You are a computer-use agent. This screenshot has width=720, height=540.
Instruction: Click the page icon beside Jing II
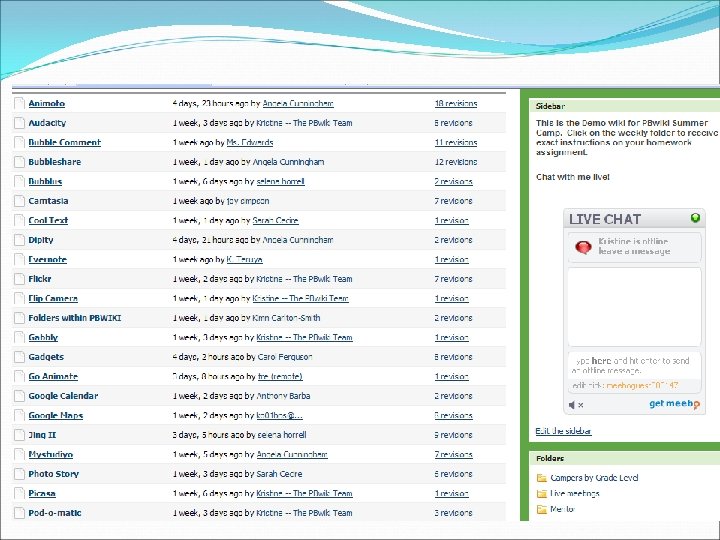coord(19,435)
